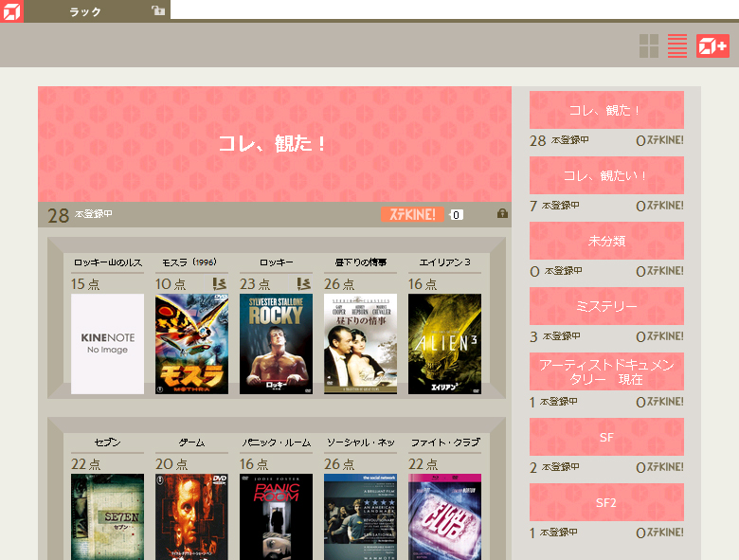Open the Rocky movie poster
Viewport: 739px width, 560px height.
click(x=276, y=343)
